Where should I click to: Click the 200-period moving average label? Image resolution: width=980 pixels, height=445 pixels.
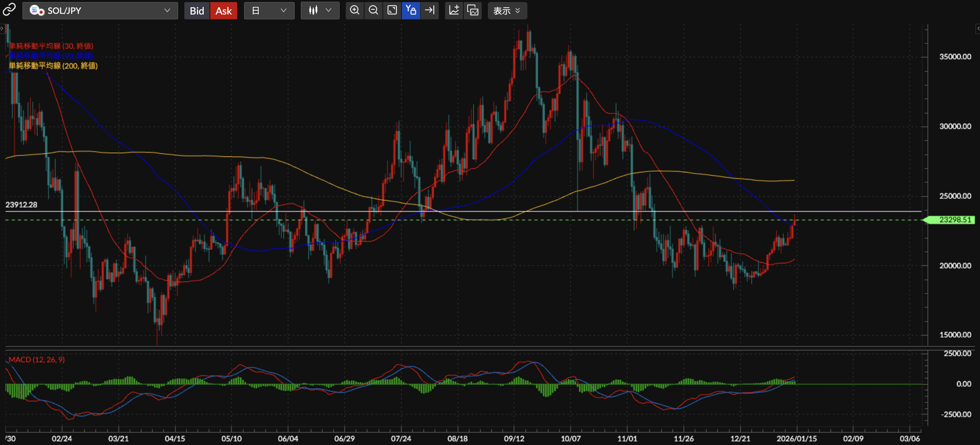tap(53, 66)
